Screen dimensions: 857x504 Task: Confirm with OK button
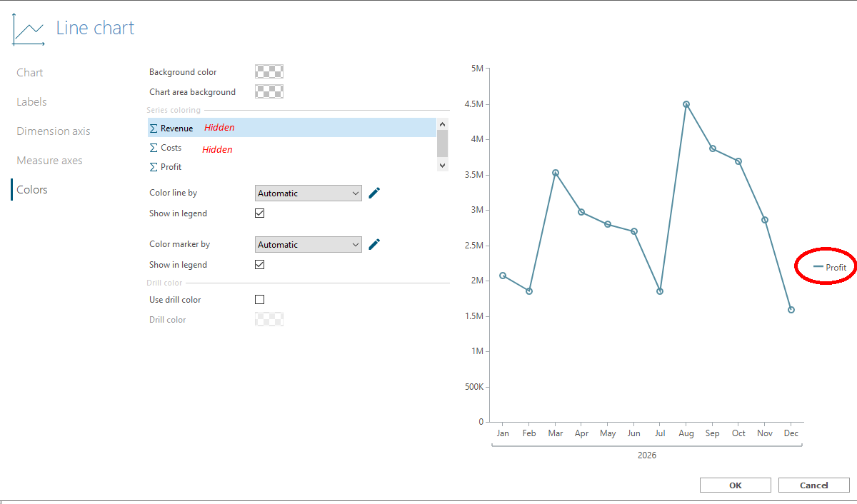736,485
